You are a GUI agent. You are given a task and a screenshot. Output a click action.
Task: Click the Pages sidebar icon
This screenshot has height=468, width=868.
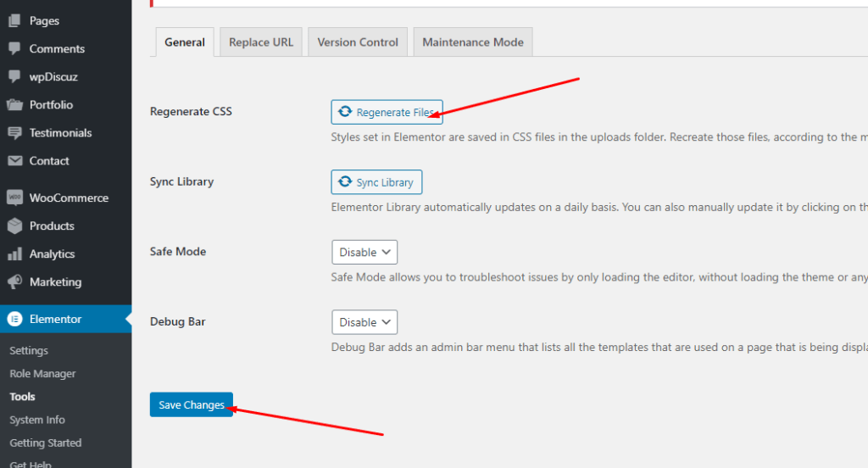(14, 20)
